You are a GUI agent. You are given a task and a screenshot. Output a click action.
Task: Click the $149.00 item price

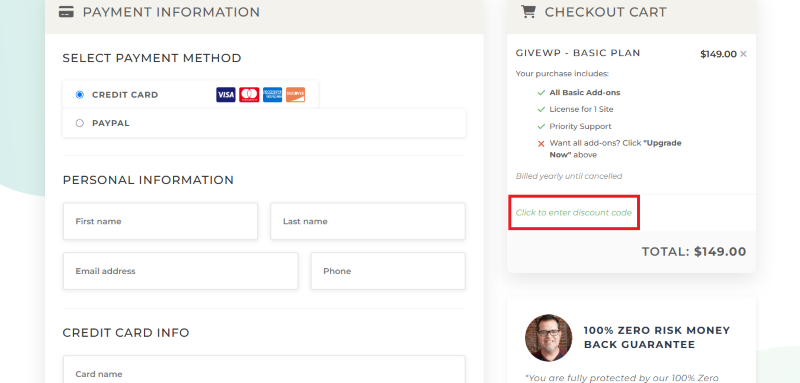tap(718, 54)
